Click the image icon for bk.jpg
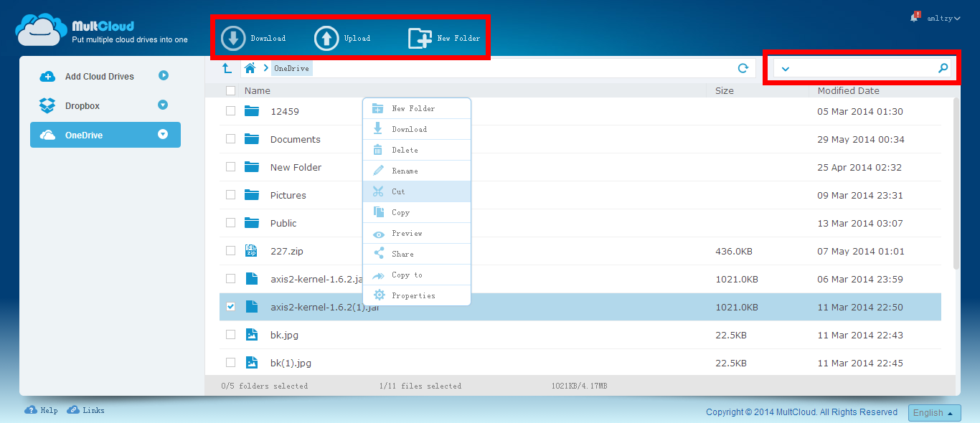The image size is (980, 423). (x=251, y=334)
